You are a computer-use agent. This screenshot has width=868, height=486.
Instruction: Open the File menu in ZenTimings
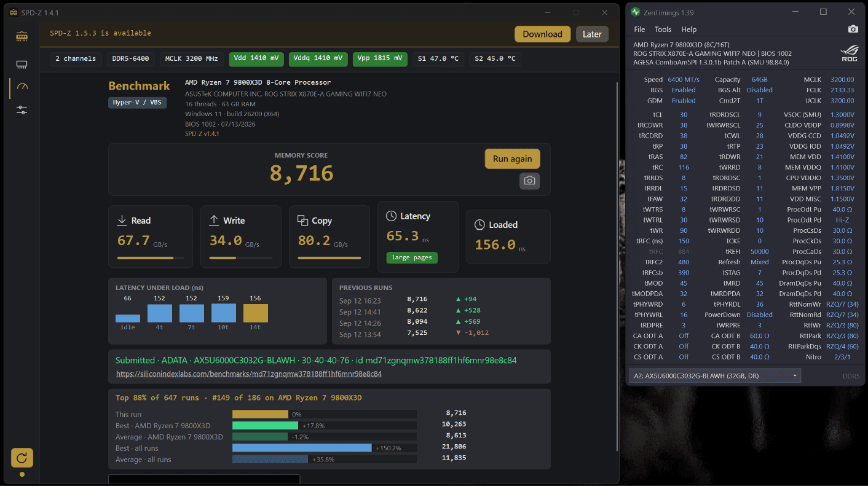tap(639, 29)
